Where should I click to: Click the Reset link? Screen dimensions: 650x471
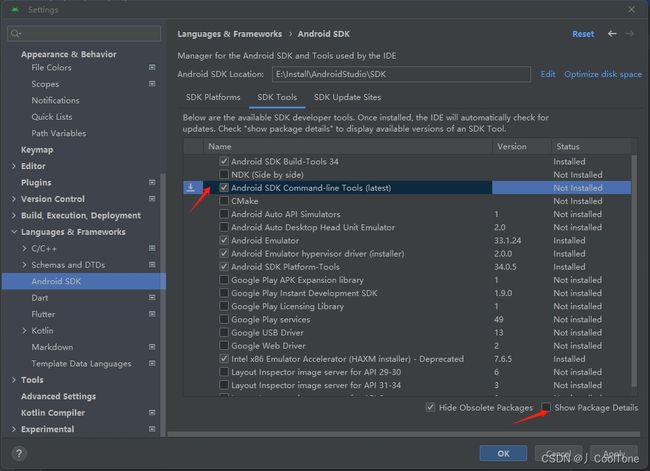(x=583, y=34)
